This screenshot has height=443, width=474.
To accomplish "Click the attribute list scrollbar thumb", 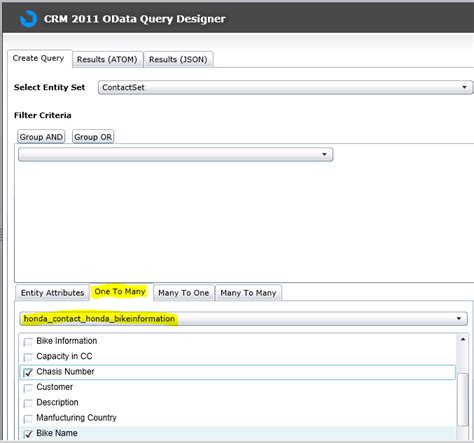I will click(463, 399).
